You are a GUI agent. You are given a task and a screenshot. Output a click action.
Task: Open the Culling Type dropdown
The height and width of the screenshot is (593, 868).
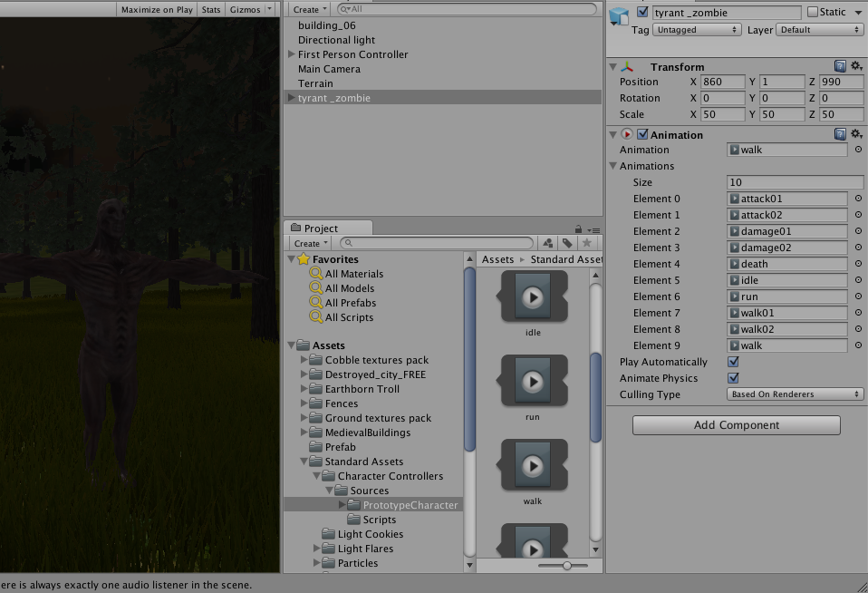click(794, 394)
